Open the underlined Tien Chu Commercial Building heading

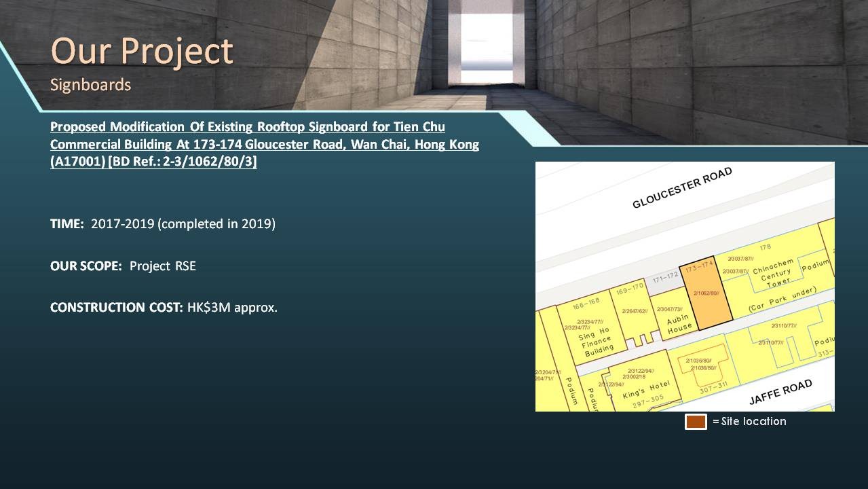pyautogui.click(x=264, y=145)
